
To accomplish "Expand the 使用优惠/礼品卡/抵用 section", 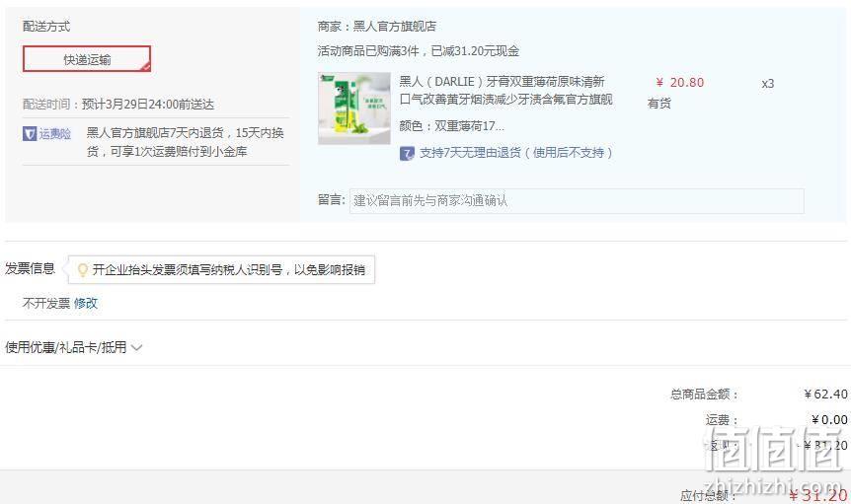I will (x=73, y=347).
